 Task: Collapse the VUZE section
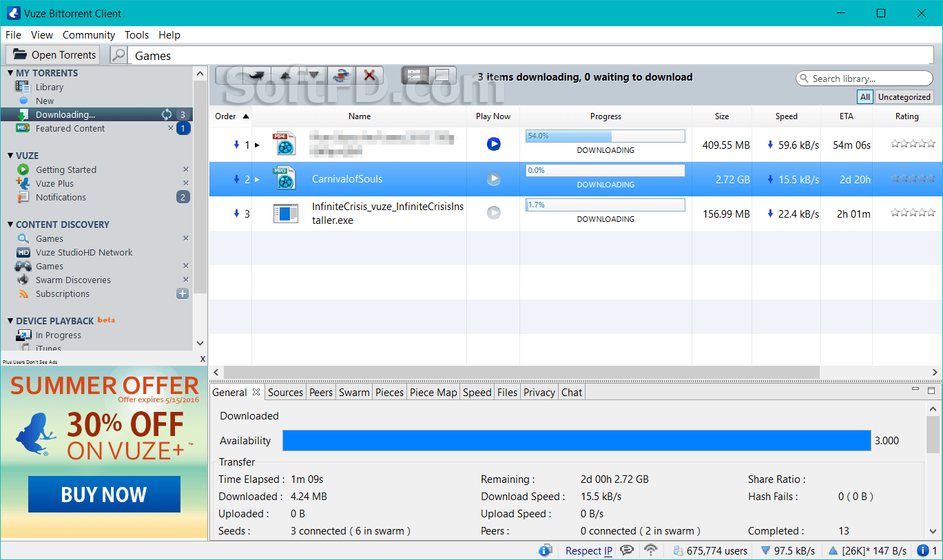[10, 156]
